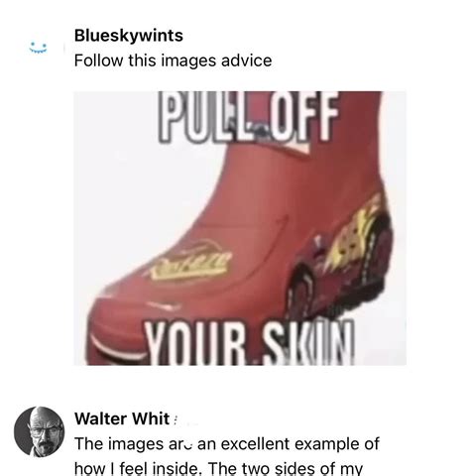Image resolution: width=470 pixels, height=476 pixels.
Task: Open Walter Whit's profile picture
Action: click(40, 431)
